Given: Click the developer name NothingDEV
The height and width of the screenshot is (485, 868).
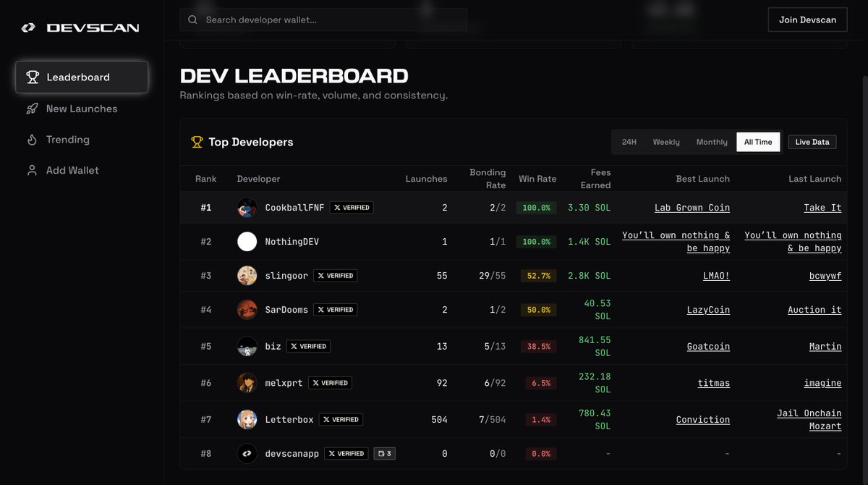Looking at the screenshot, I should (x=292, y=242).
